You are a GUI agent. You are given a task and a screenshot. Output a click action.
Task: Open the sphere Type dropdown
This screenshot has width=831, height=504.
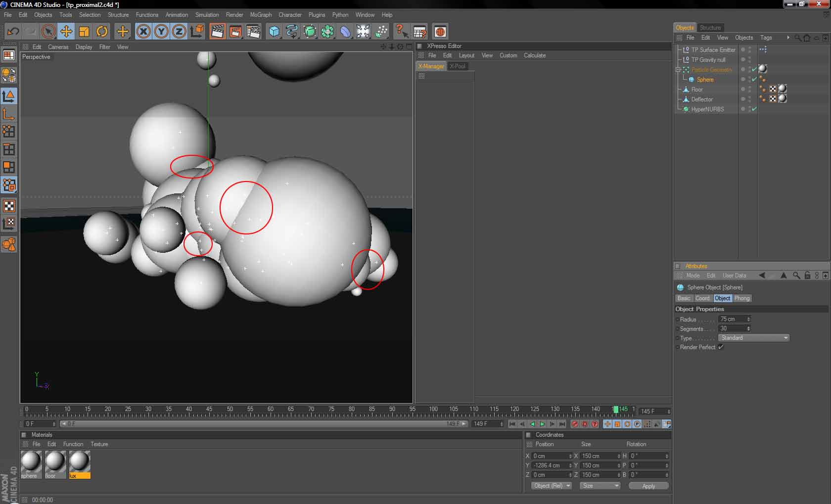(x=753, y=338)
